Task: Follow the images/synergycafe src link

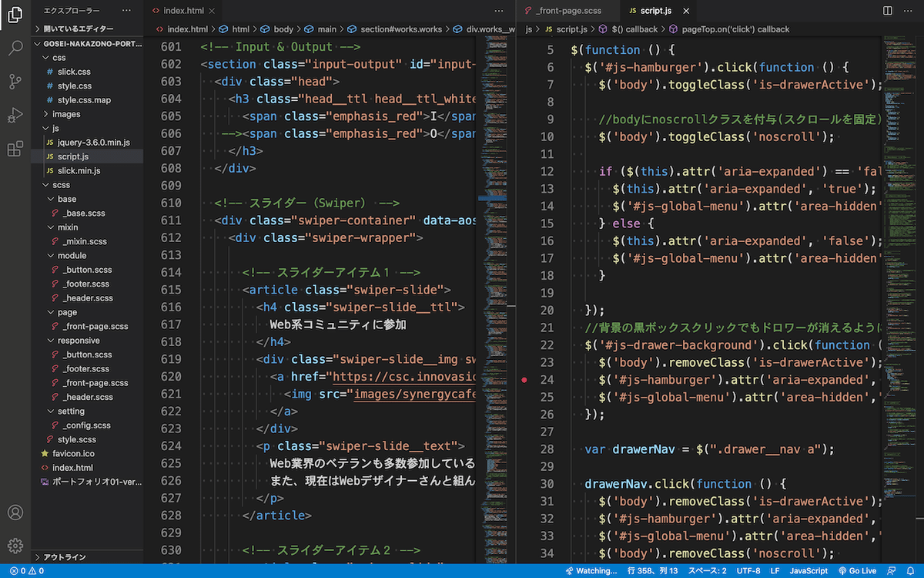Action: coord(416,395)
